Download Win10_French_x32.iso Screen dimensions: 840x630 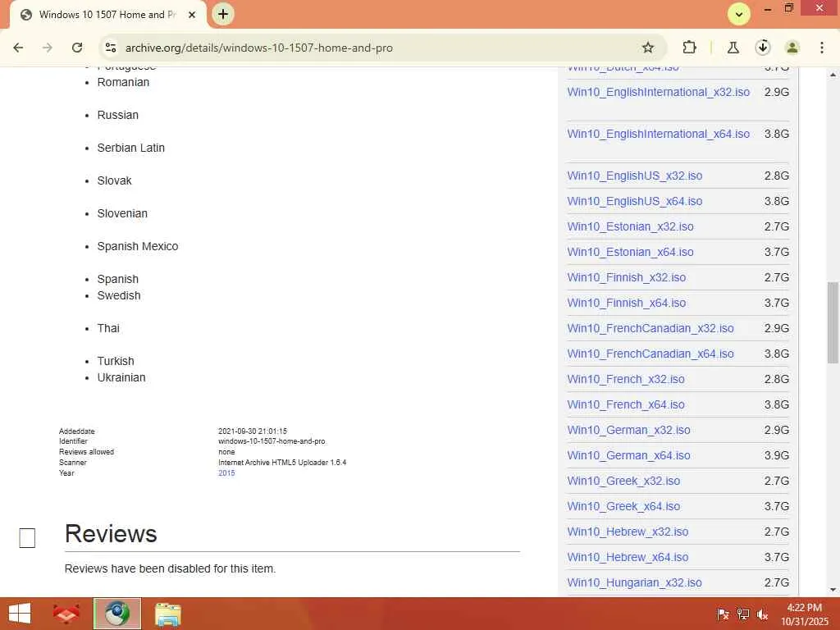[x=626, y=379]
